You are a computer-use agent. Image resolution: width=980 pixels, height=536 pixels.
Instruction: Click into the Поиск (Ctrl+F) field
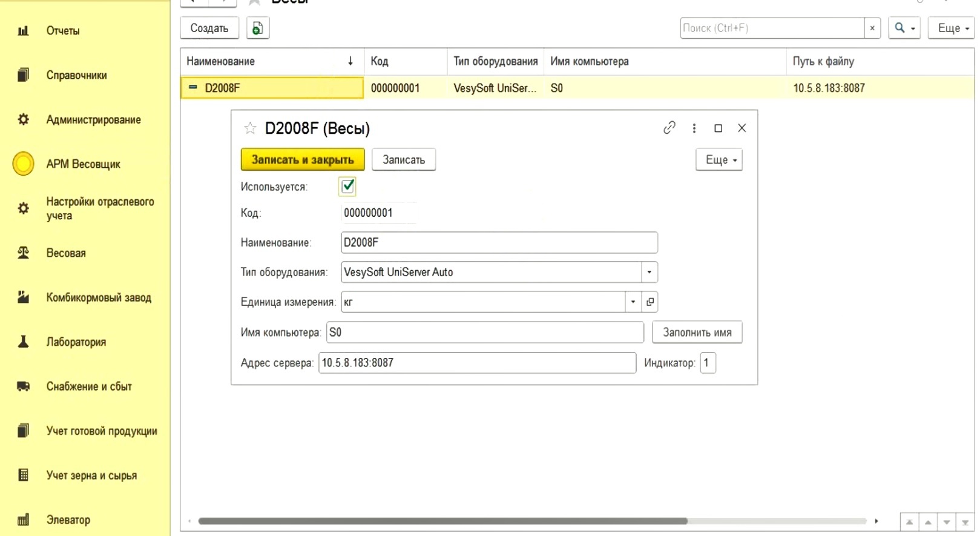click(772, 28)
